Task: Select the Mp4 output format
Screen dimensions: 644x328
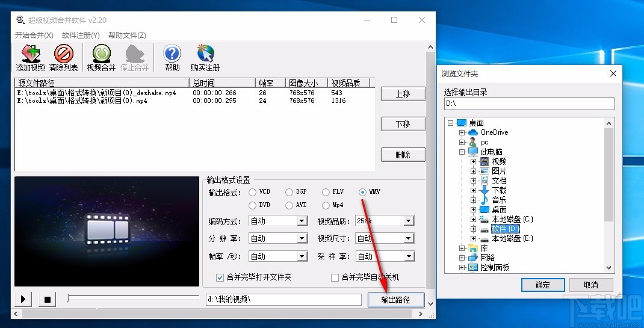Action: click(x=326, y=205)
